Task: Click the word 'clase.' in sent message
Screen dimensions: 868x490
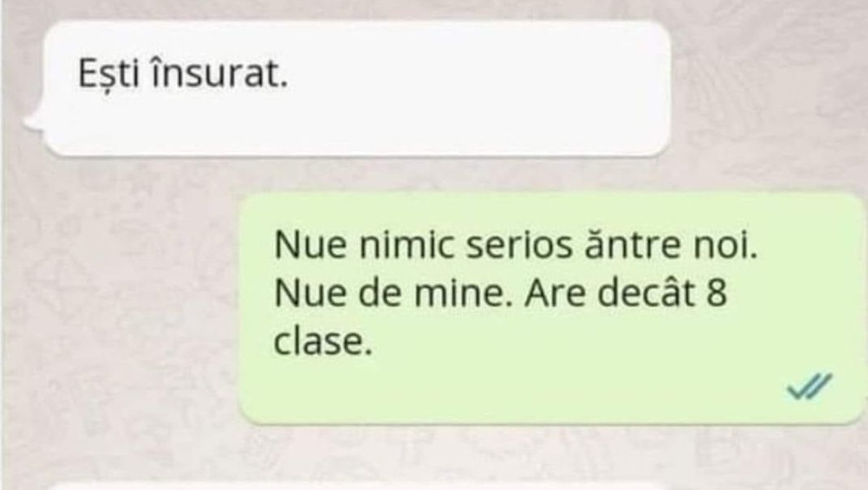Action: point(323,342)
